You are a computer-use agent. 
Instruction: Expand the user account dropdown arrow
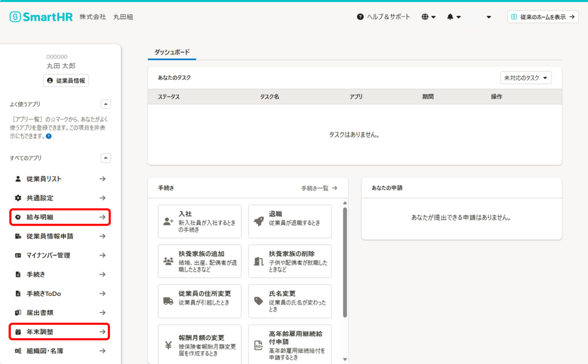click(x=489, y=17)
